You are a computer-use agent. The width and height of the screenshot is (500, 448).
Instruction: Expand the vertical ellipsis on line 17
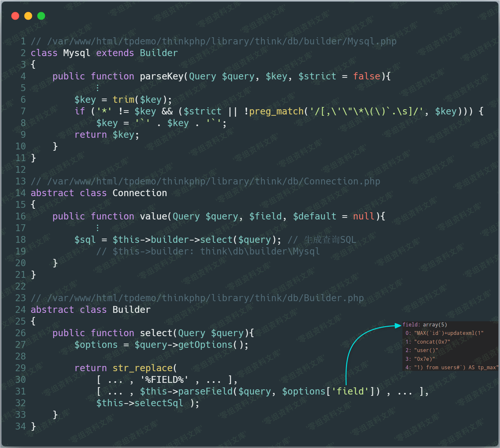[97, 228]
